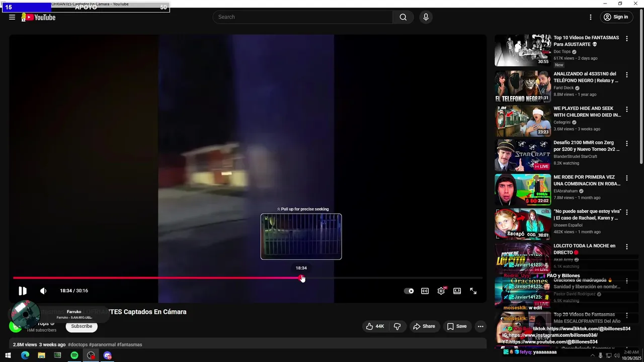Open LOLCITO TODA LA NOCHE live stream
Viewport: 644px width, 362px height.
pos(584,249)
